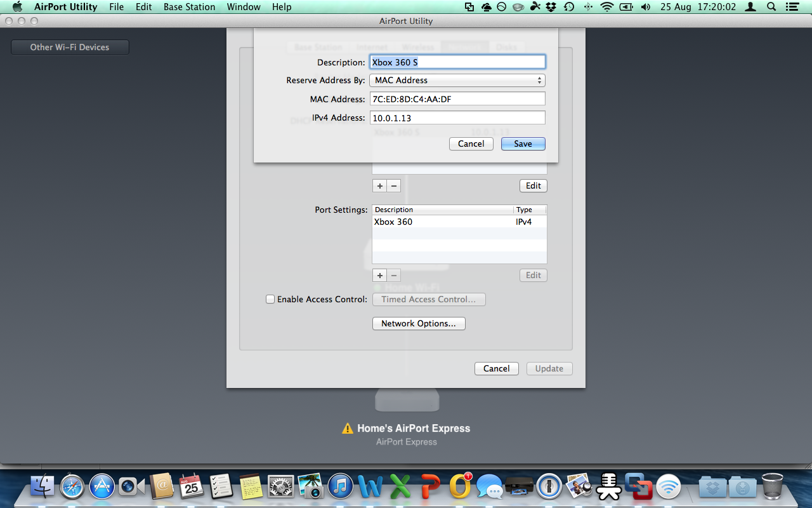Click the Timed Access Control... button
This screenshot has width=812, height=508.
[x=429, y=299]
